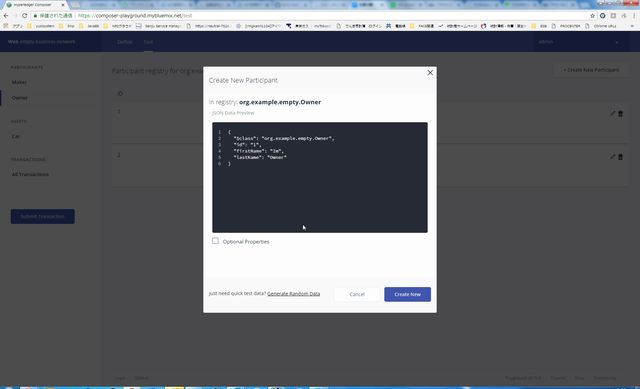The width and height of the screenshot is (640, 389).
Task: Cancel the new participant dialog
Action: point(357,294)
